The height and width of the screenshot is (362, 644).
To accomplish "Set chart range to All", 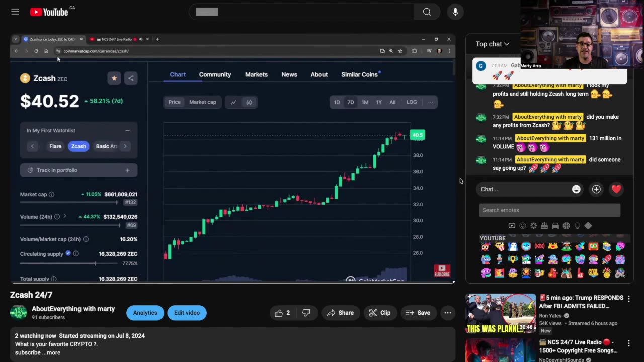I will click(x=392, y=102).
